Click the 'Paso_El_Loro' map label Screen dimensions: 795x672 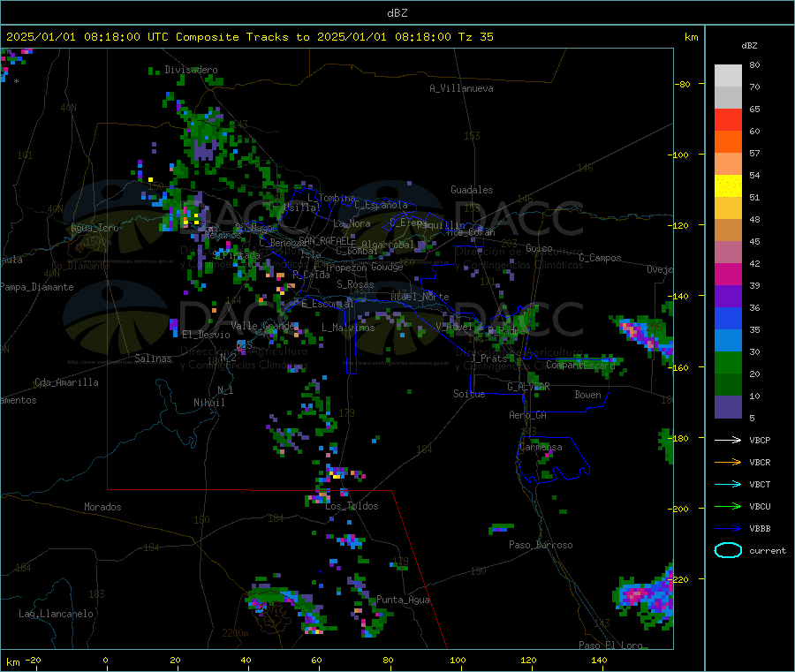611,646
